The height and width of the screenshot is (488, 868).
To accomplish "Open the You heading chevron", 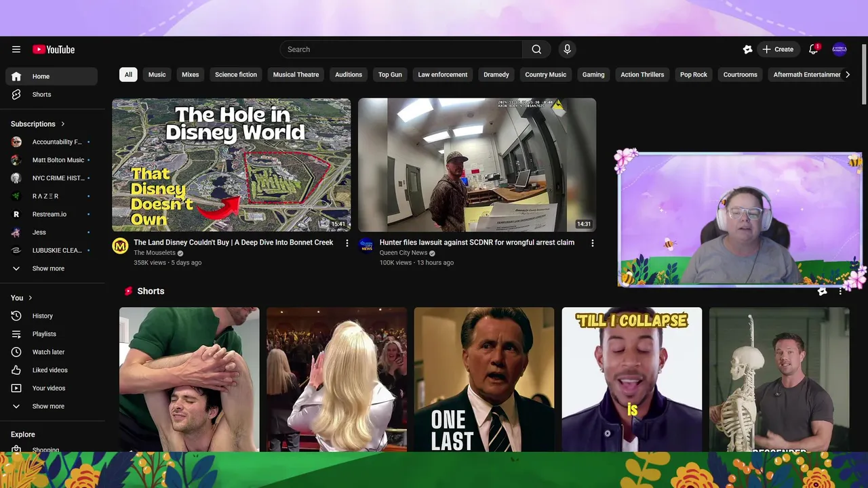I will [31, 298].
